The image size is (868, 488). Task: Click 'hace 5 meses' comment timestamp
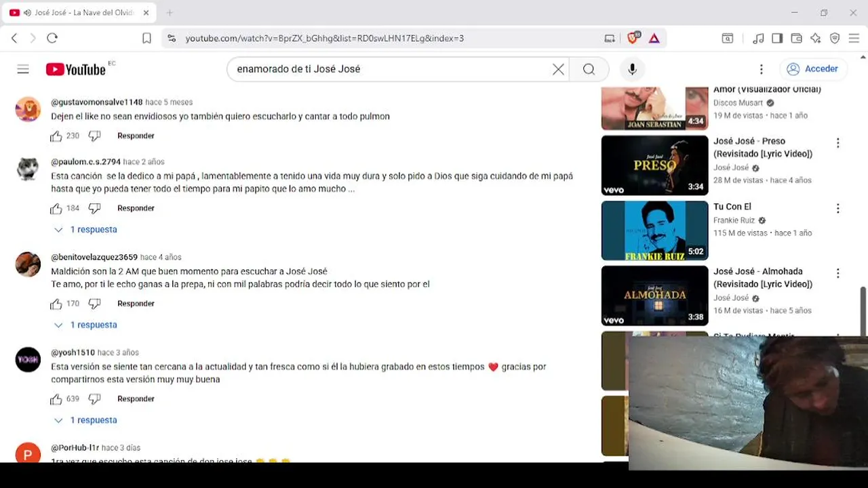(169, 102)
